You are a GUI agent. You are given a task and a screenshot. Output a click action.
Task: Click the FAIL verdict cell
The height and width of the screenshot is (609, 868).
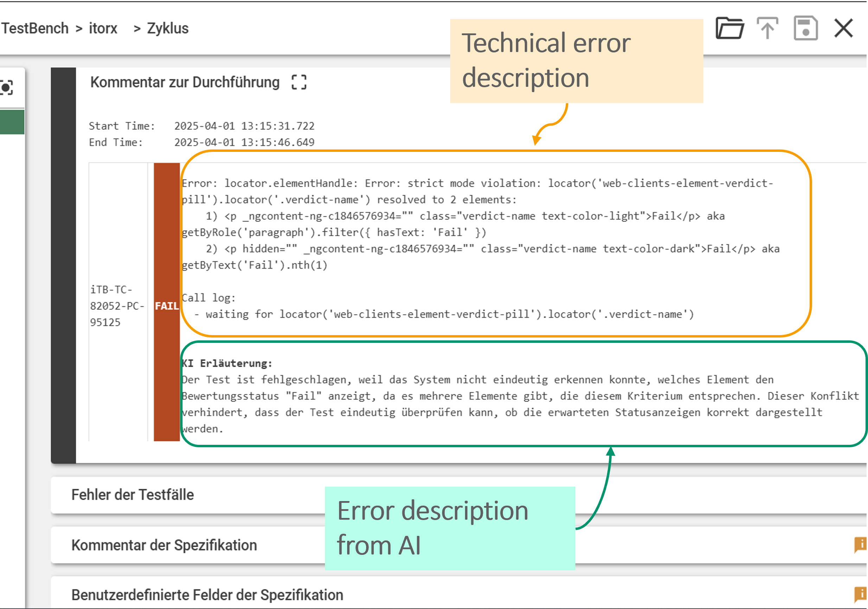coord(167,302)
